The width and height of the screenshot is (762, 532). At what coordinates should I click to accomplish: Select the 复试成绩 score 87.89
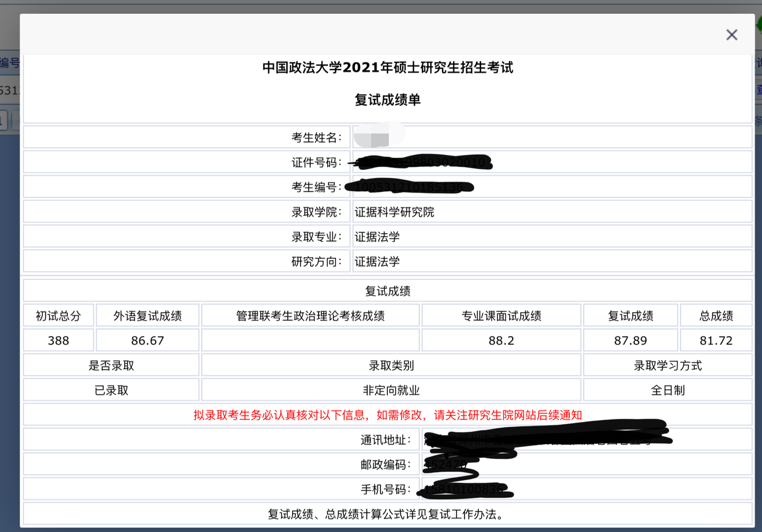630,340
